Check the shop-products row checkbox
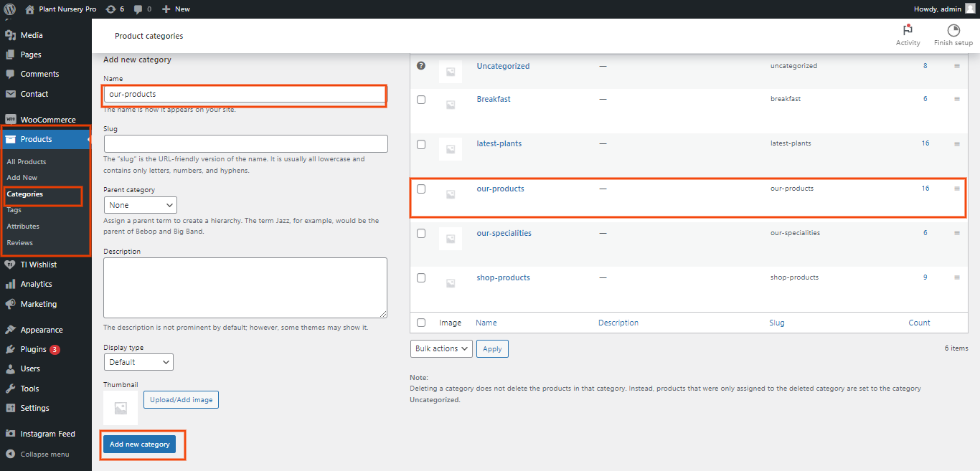Image resolution: width=980 pixels, height=471 pixels. point(421,278)
